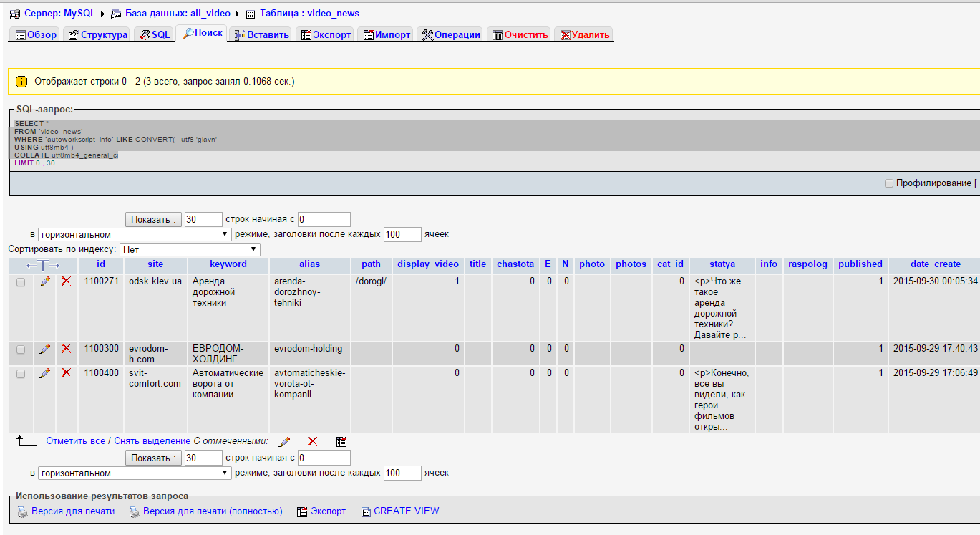Sort by site column header
This screenshot has width=980, height=535.
coord(155,264)
